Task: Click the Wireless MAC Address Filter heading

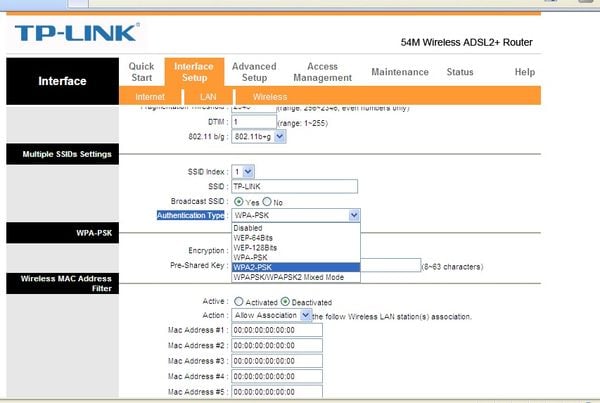Action: tap(66, 284)
